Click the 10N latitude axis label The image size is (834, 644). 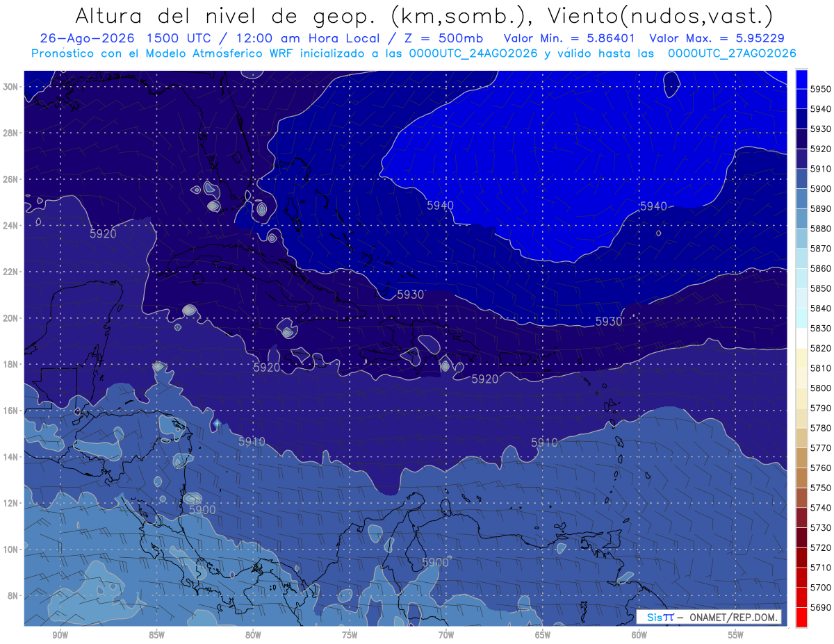(11, 550)
